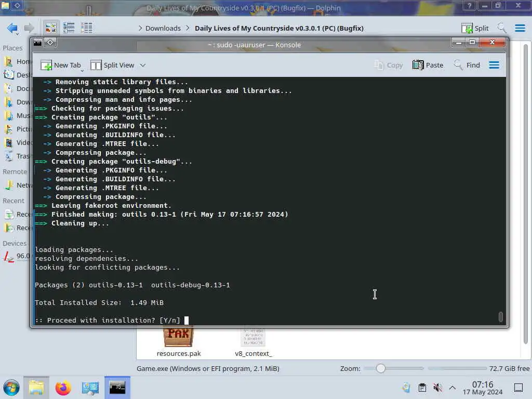The height and width of the screenshot is (399, 532).
Task: Switch Dolphin to Compact view mode
Action: (x=69, y=28)
